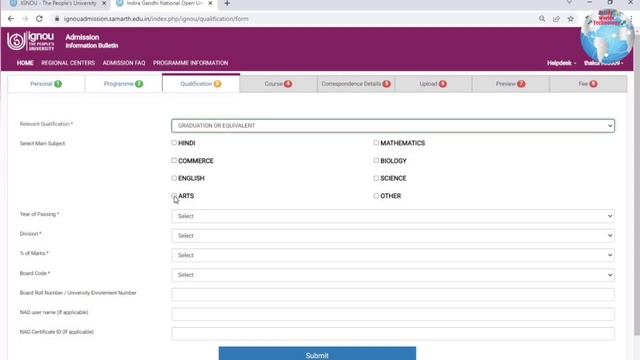Click the site padlock icon in address bar
This screenshot has height=360, width=640.
click(x=57, y=19)
